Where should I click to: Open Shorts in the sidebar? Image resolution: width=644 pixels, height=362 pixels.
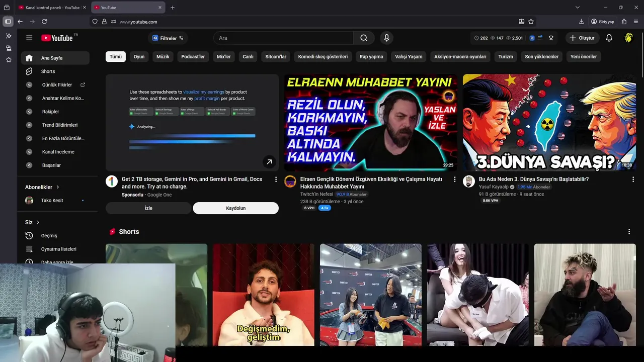click(55, 71)
